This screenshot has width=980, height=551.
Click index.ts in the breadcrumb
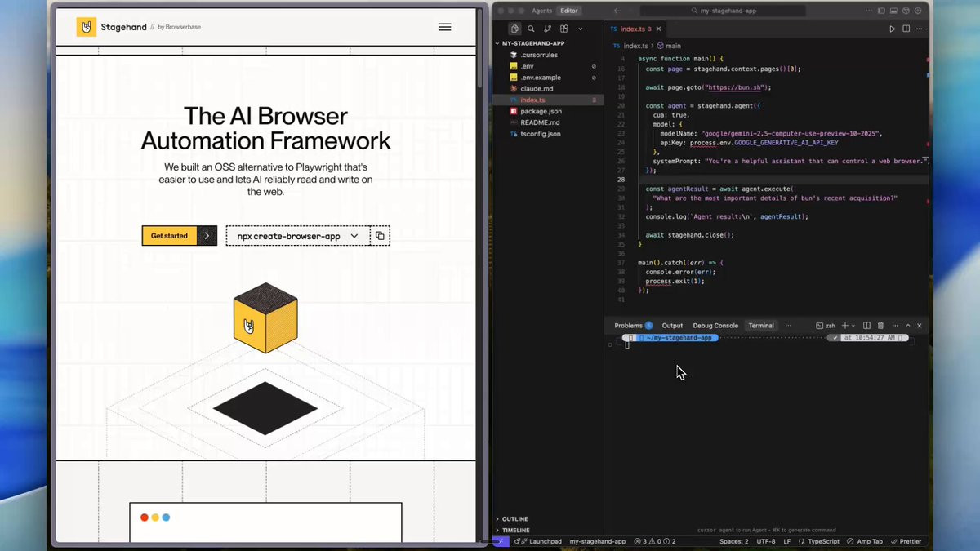635,46
